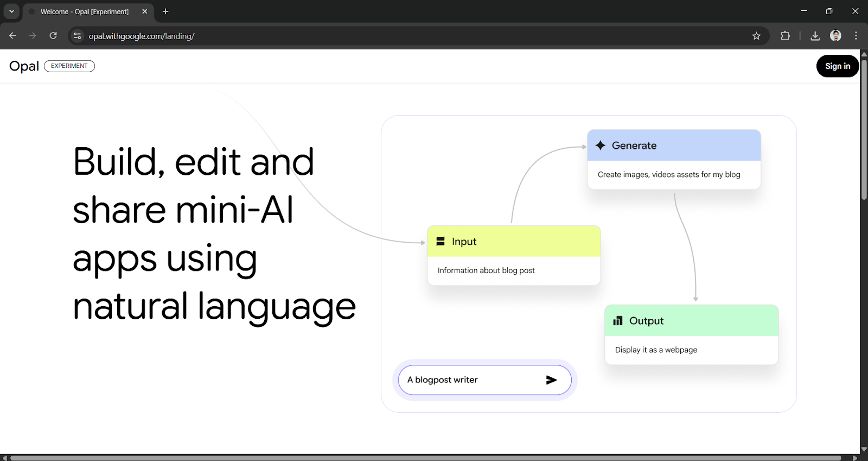Click the Output node chart icon
The height and width of the screenshot is (461, 868).
pos(618,321)
